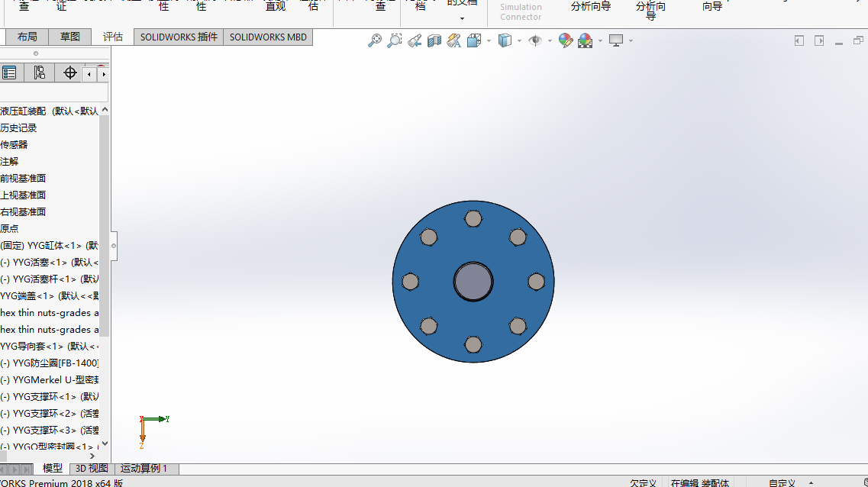Screen dimensions: 868x487
Task: Click the Zoom to Fit magnifier icon
Action: (x=375, y=40)
